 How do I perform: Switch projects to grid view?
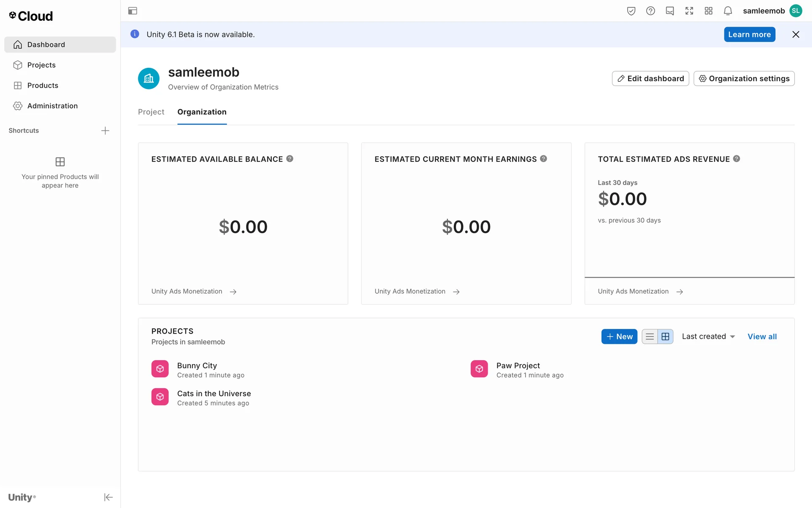click(665, 337)
